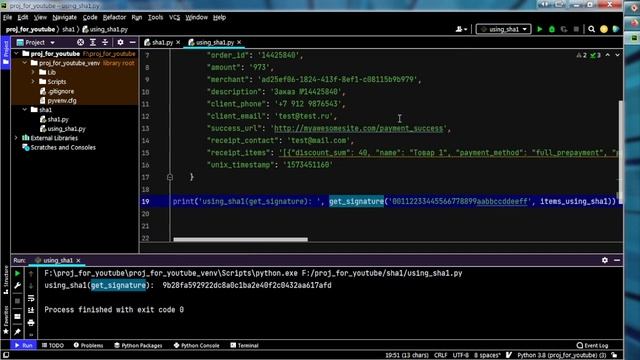Open run configuration wrench icon
This screenshot has width=640, height=360.
click(x=18, y=286)
